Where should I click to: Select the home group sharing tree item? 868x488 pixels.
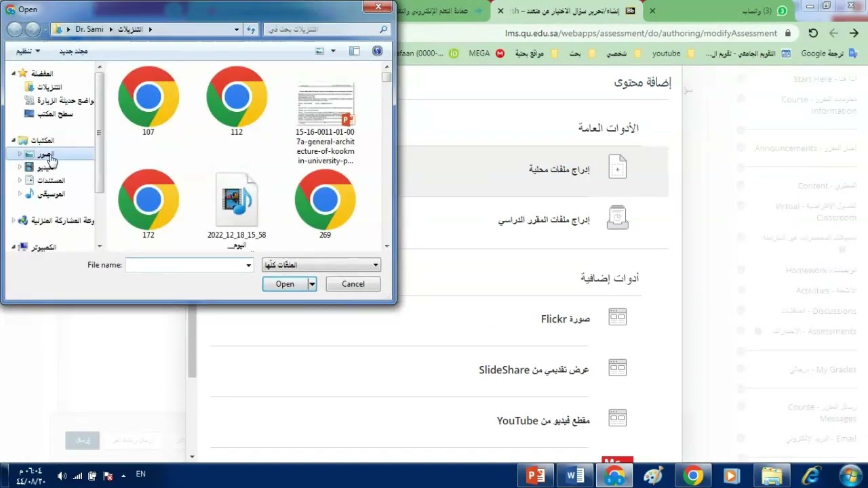(57, 221)
